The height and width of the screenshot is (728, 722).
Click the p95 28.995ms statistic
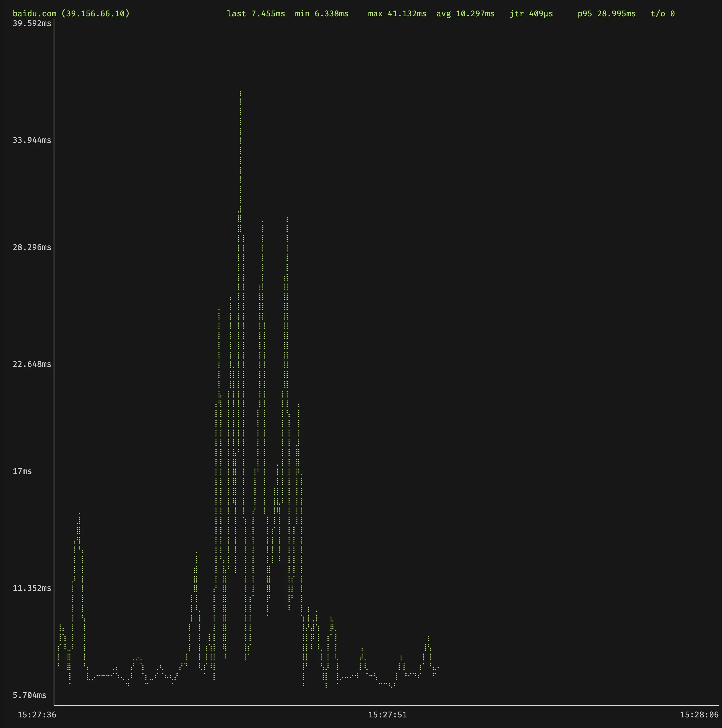(x=606, y=14)
